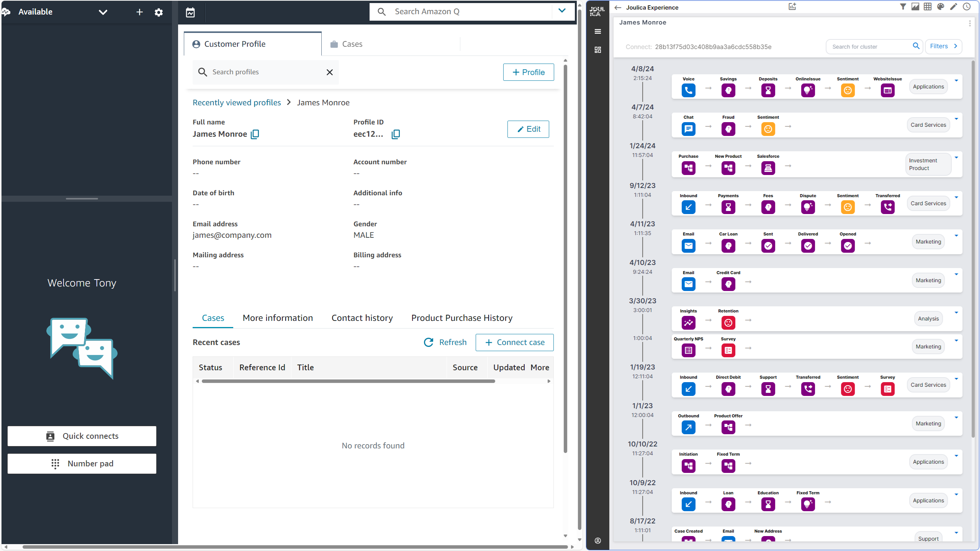Image resolution: width=980 pixels, height=551 pixels.
Task: Open Recently viewed profiles breadcrumb link
Action: pos(237,102)
